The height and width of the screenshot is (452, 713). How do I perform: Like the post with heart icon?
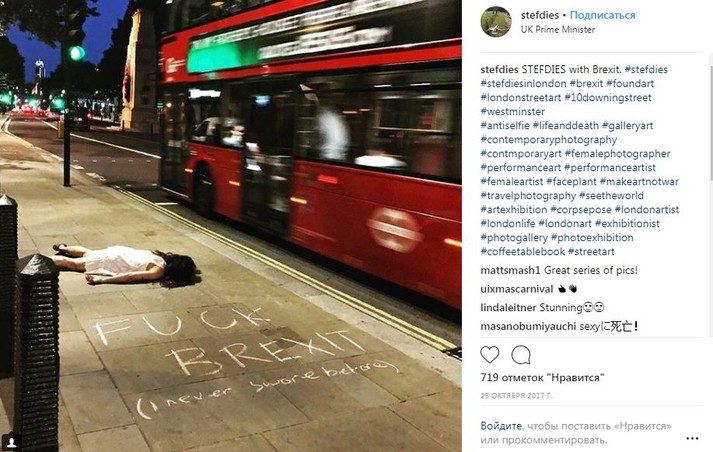click(490, 354)
